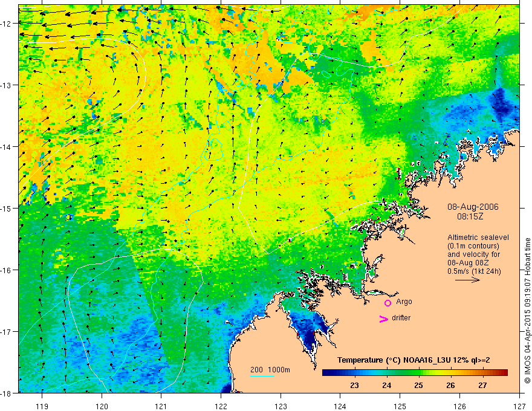The image size is (532, 411).
Task: Click longitude axis label 127
Action: (519, 406)
